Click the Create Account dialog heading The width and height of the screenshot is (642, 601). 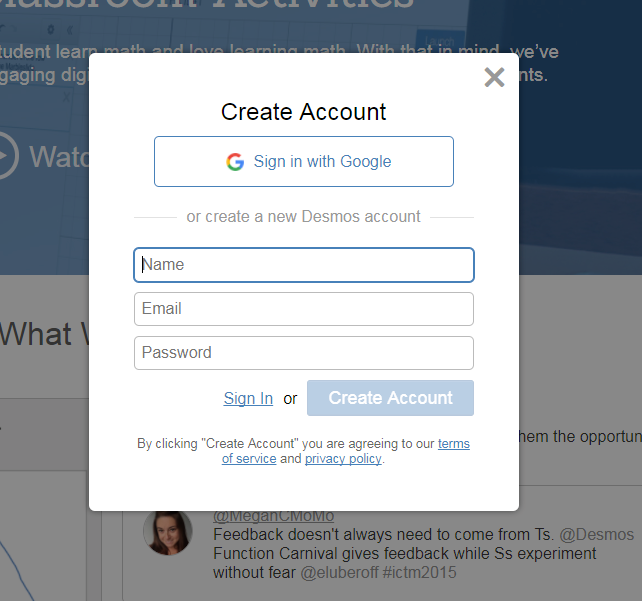[x=303, y=112]
